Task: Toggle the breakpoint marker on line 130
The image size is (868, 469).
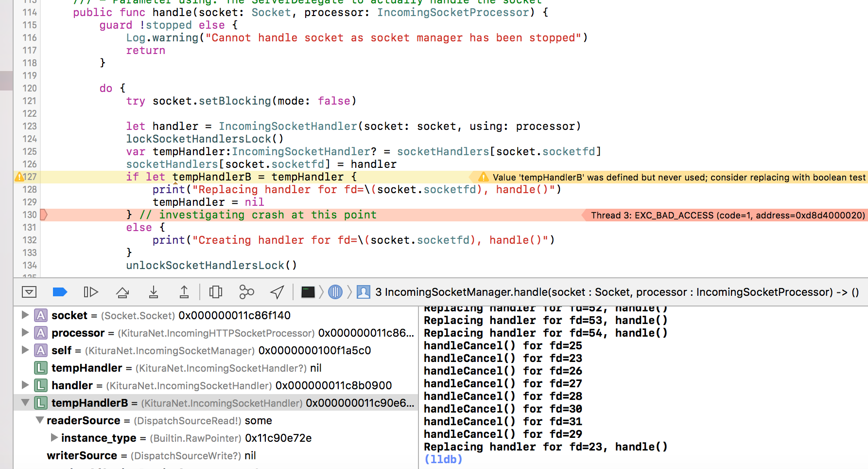Action: 43,215
